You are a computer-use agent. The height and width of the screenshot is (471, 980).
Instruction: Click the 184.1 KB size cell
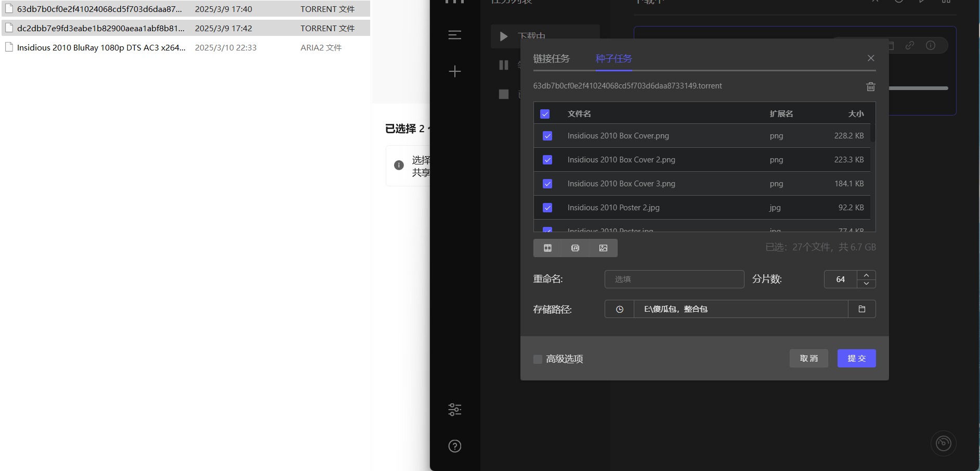(849, 184)
